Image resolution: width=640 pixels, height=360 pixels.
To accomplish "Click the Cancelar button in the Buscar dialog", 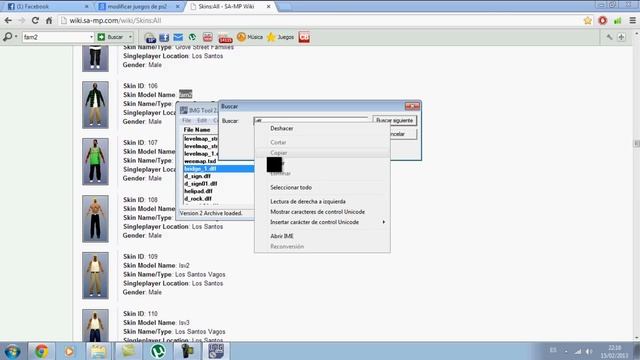I will [x=403, y=134].
